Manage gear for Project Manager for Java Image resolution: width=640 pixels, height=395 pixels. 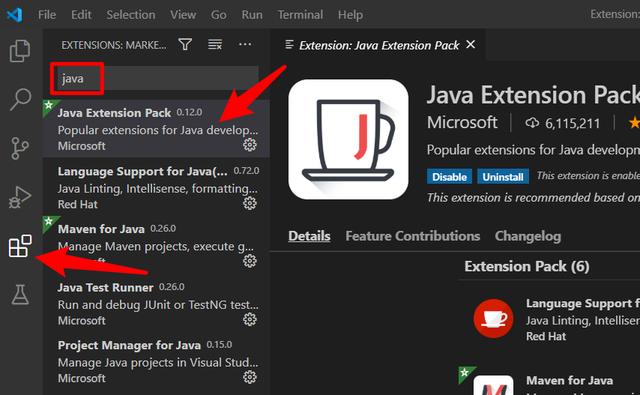click(250, 377)
